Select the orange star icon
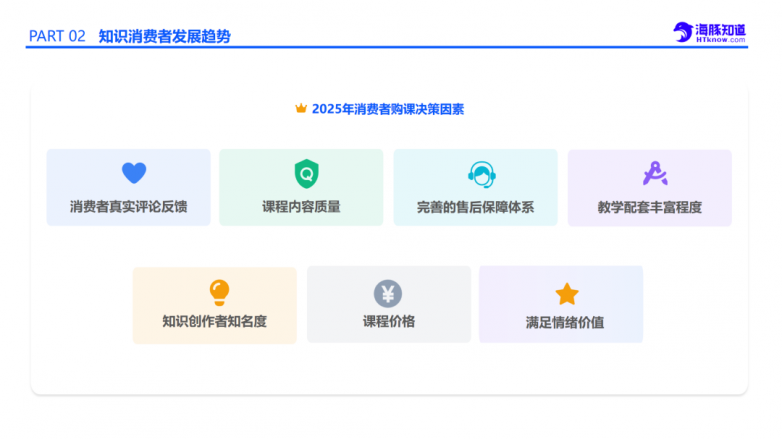The image size is (782, 439). tap(567, 294)
